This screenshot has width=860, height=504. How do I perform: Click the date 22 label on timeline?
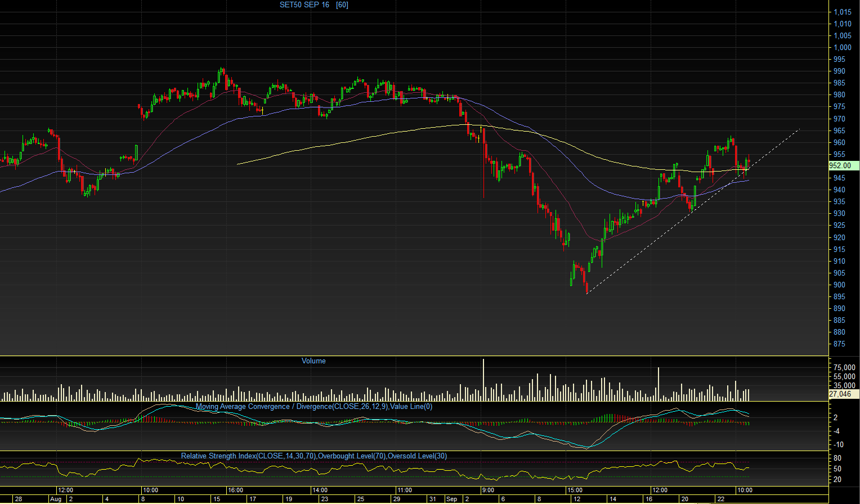point(720,499)
